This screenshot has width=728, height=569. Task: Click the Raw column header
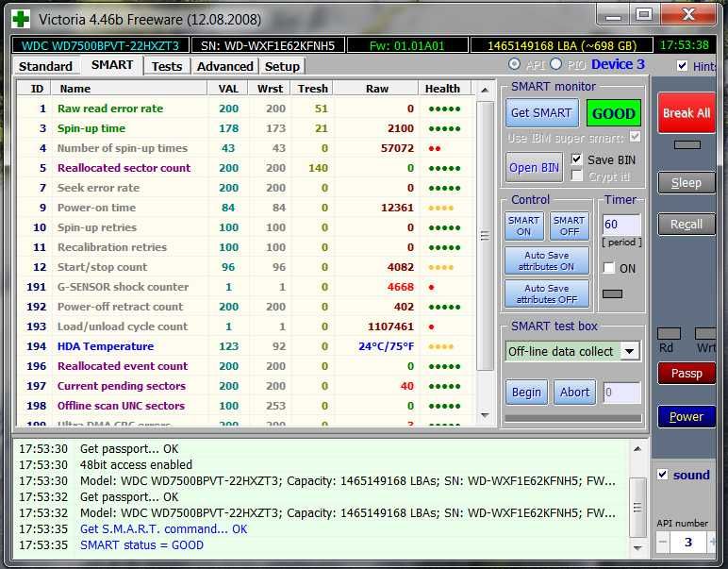[376, 89]
